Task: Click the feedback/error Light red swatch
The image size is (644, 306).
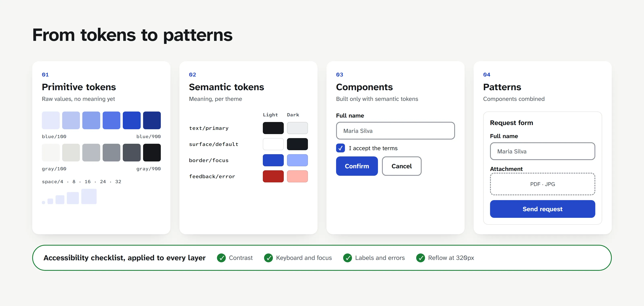Action: click(x=273, y=176)
